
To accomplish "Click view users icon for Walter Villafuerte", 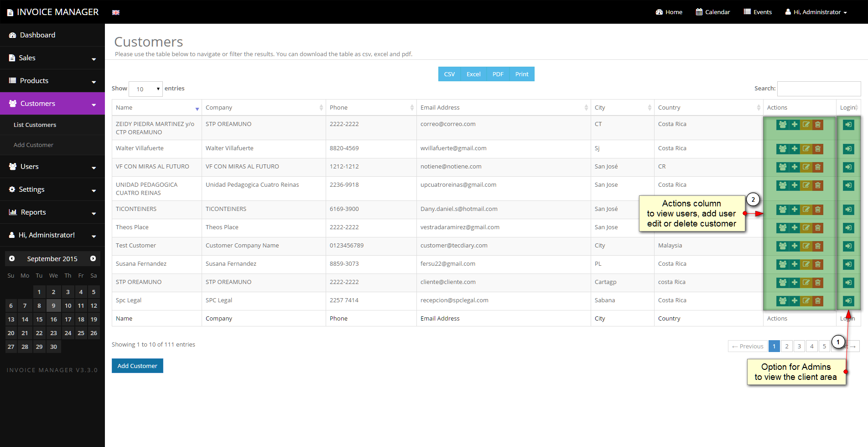I will pos(782,148).
